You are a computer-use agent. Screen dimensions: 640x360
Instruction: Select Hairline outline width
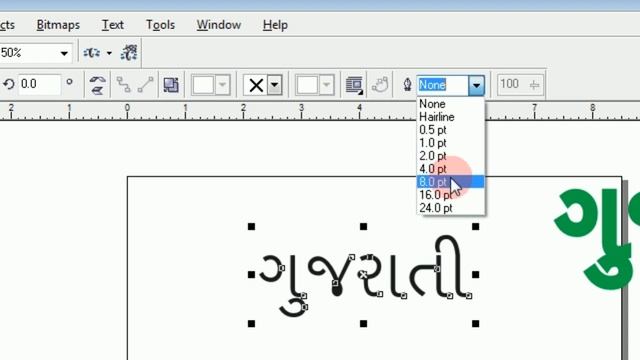pos(451,117)
